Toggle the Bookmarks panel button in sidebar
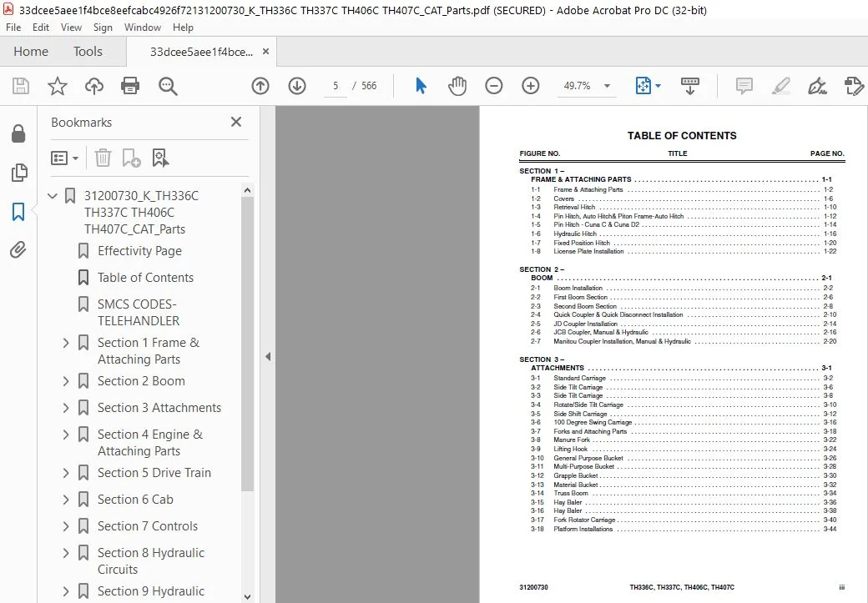868x603 pixels. 18,211
